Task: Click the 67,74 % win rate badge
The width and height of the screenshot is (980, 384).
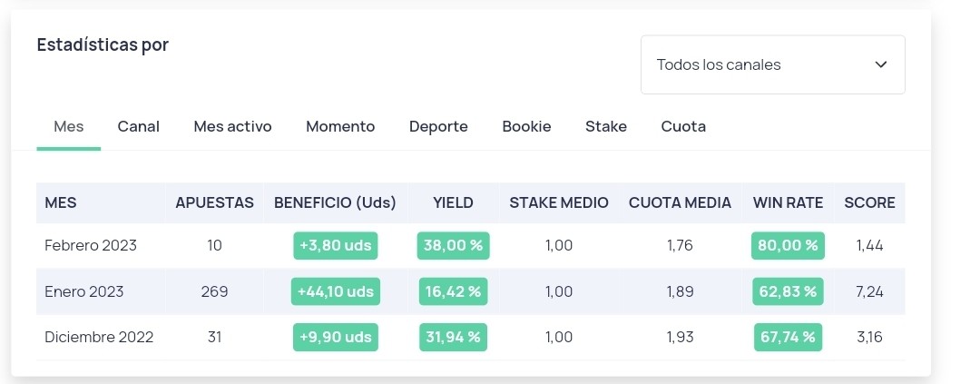Action: [788, 337]
